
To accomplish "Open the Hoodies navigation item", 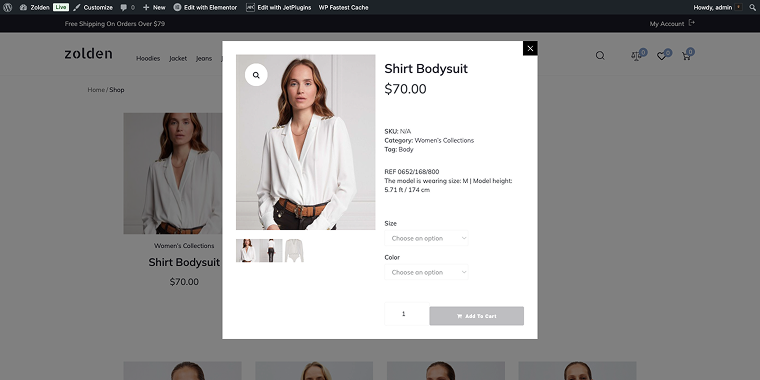I will pos(148,58).
